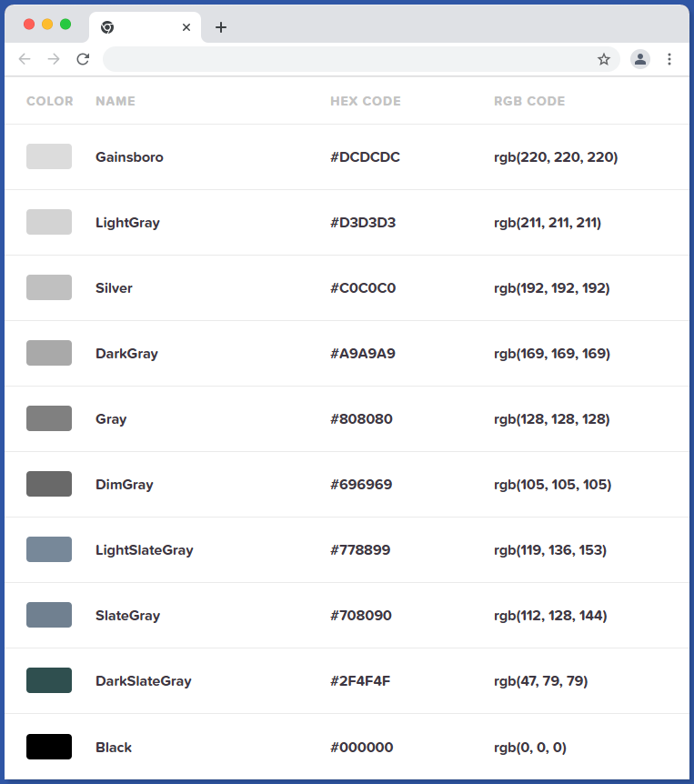Viewport: 694px width, 784px height.
Task: Open a new tab with the plus icon
Action: [221, 27]
